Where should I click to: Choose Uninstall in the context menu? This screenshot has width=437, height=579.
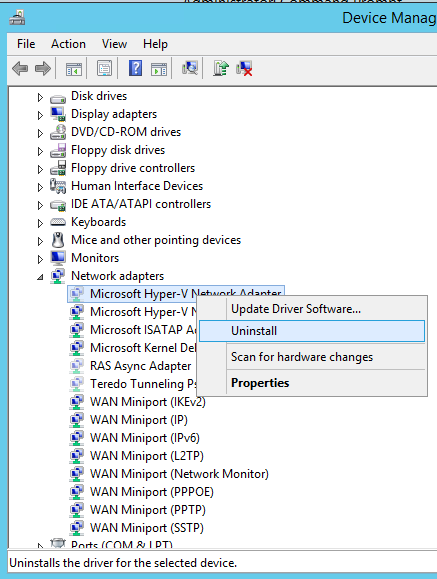pyautogui.click(x=312, y=331)
